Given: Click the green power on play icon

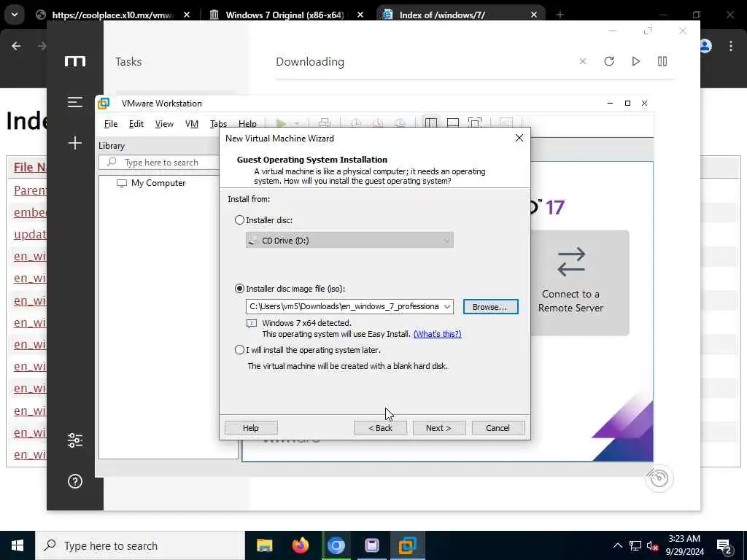Looking at the screenshot, I should [x=281, y=123].
